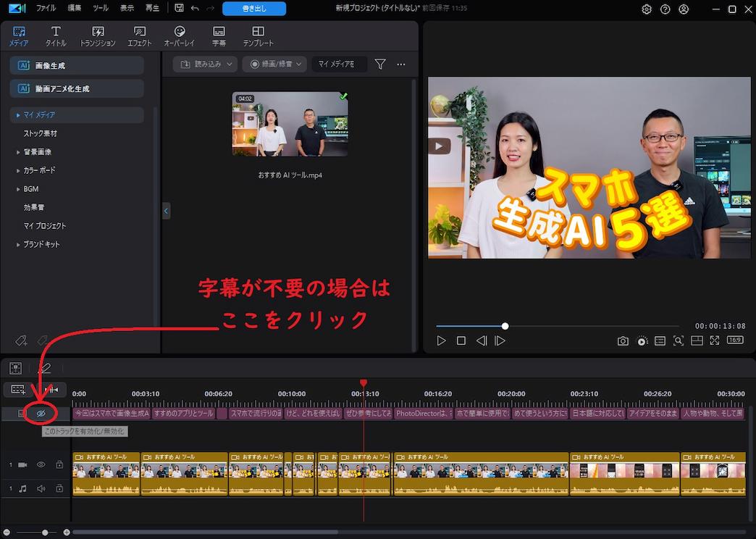Open the media library more options menu
This screenshot has width=756, height=539.
click(401, 64)
